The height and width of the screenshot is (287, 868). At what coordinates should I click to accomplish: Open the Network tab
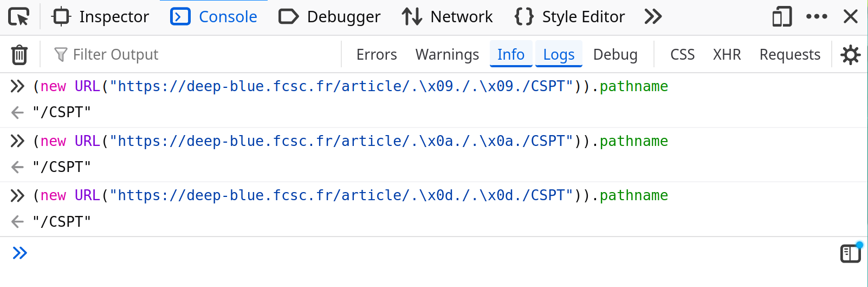point(448,17)
